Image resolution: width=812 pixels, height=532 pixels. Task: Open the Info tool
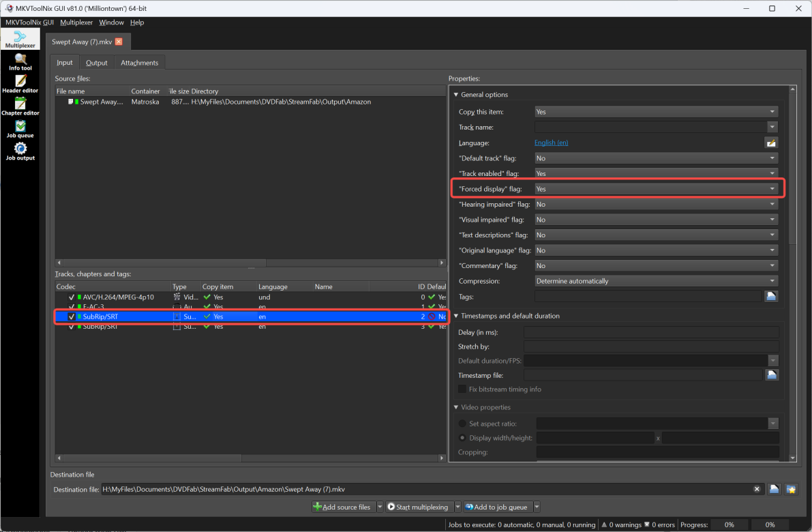pos(20,62)
